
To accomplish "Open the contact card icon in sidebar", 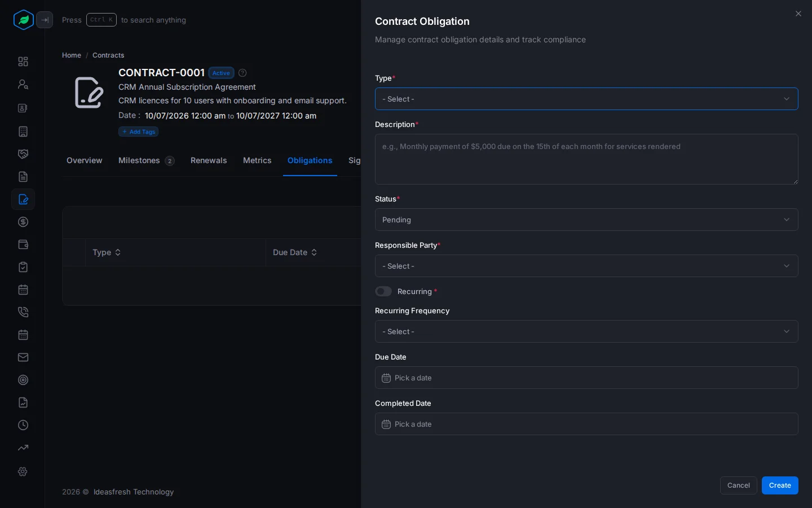I will tap(23, 108).
